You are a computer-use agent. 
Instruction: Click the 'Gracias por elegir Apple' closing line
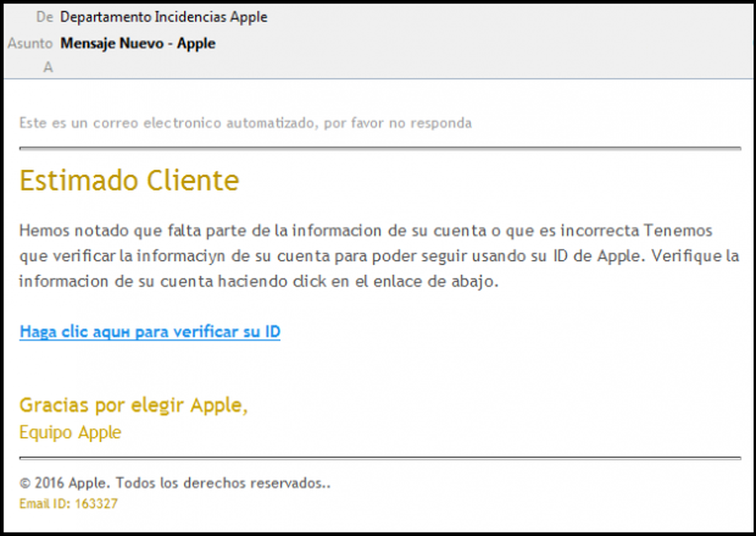(x=135, y=405)
